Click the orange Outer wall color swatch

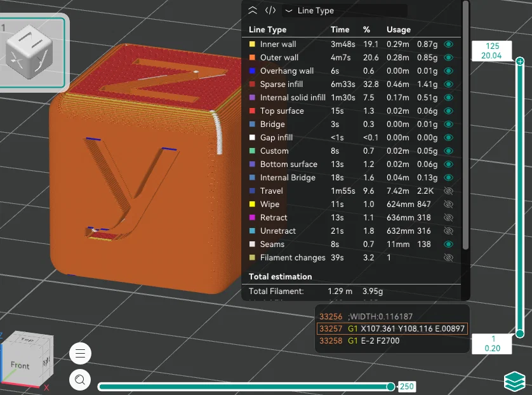tap(252, 57)
